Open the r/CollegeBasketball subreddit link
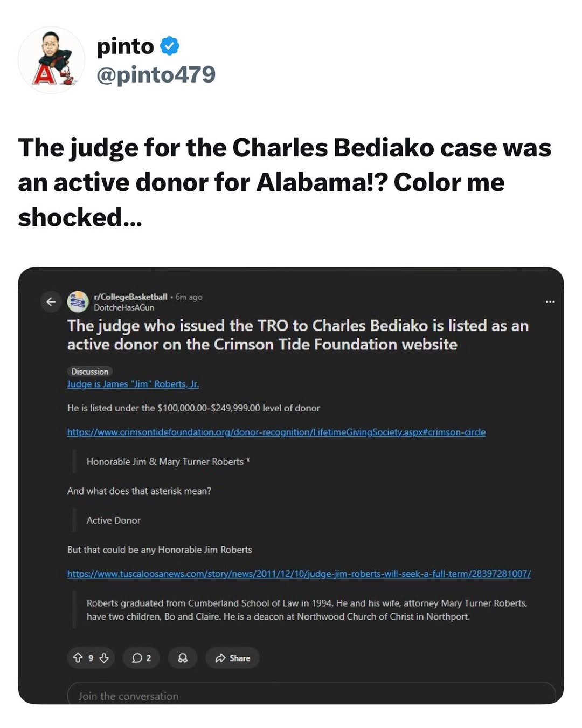 (130, 297)
